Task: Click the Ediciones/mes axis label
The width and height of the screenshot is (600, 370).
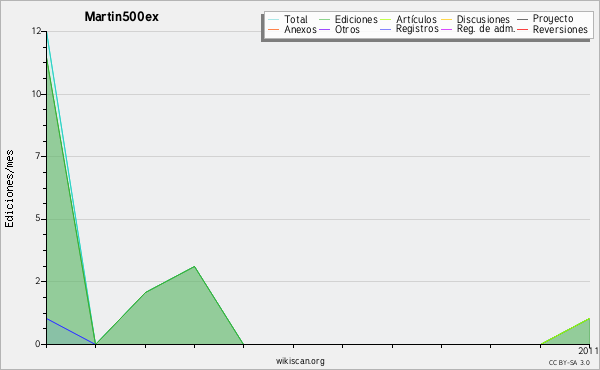Action: pyautogui.click(x=9, y=189)
